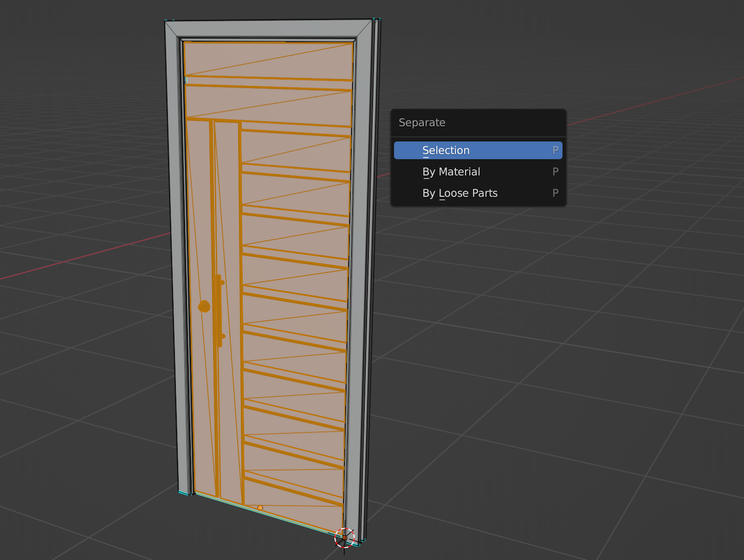The width and height of the screenshot is (744, 560).
Task: Click the round door knob
Action: tap(204, 306)
